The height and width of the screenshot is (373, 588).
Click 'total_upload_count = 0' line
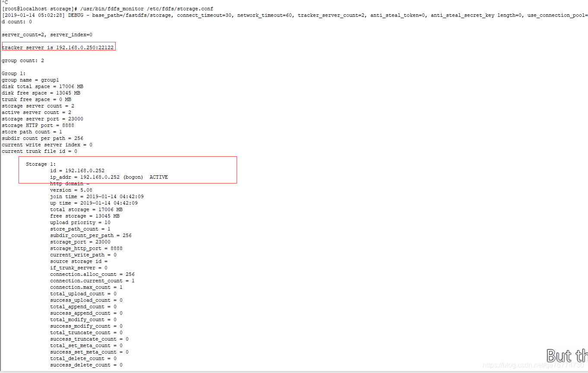point(83,294)
